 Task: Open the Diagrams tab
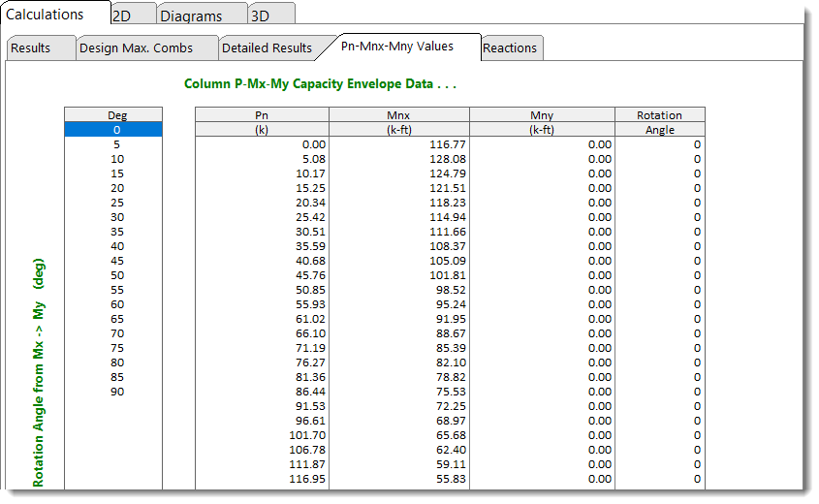[197, 15]
